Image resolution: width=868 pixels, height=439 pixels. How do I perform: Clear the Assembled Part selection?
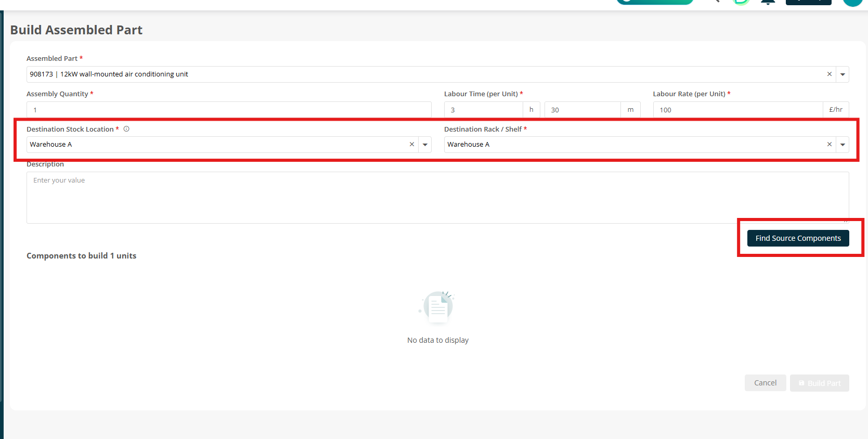click(829, 74)
